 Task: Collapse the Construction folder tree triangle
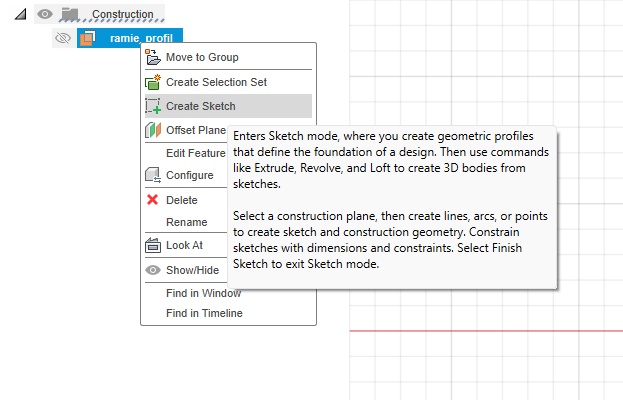tap(21, 15)
